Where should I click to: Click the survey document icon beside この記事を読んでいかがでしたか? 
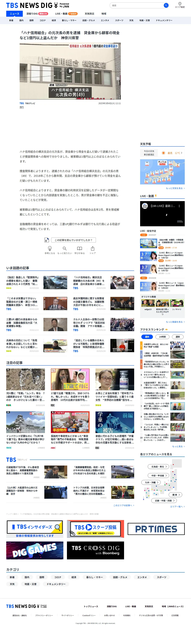coord(46,240)
